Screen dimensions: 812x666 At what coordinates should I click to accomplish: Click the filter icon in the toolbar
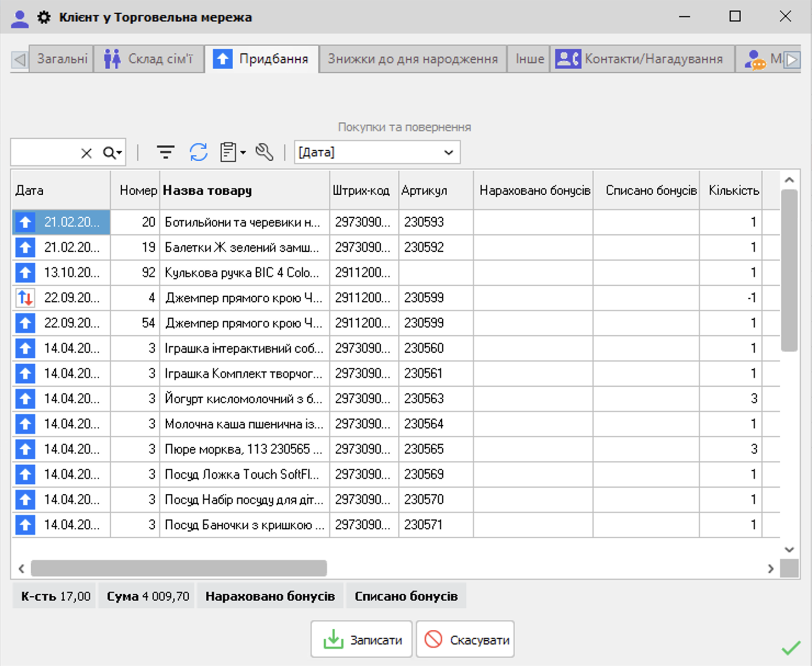(x=165, y=152)
